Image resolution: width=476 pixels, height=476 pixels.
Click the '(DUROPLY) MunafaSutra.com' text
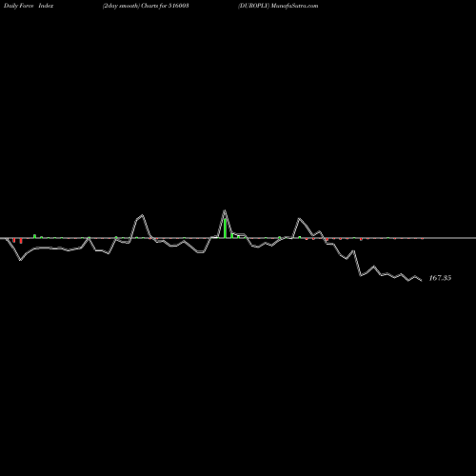[x=278, y=6]
